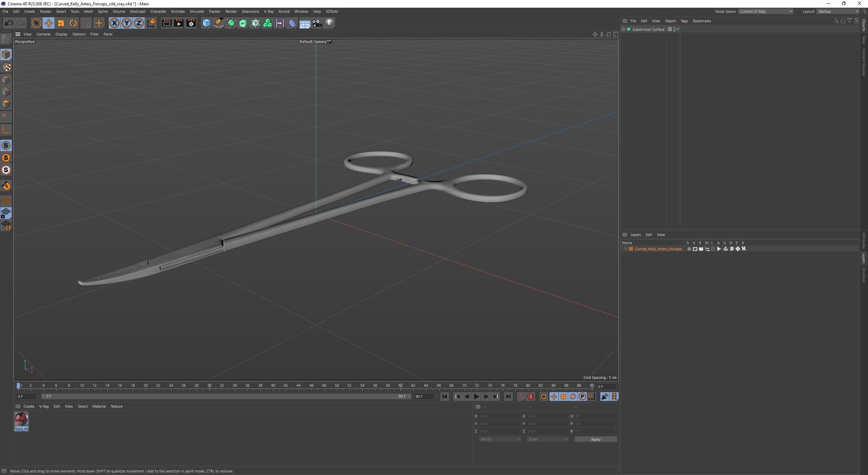Click the Make Editable icon
This screenshot has height=475, width=868.
point(6,39)
